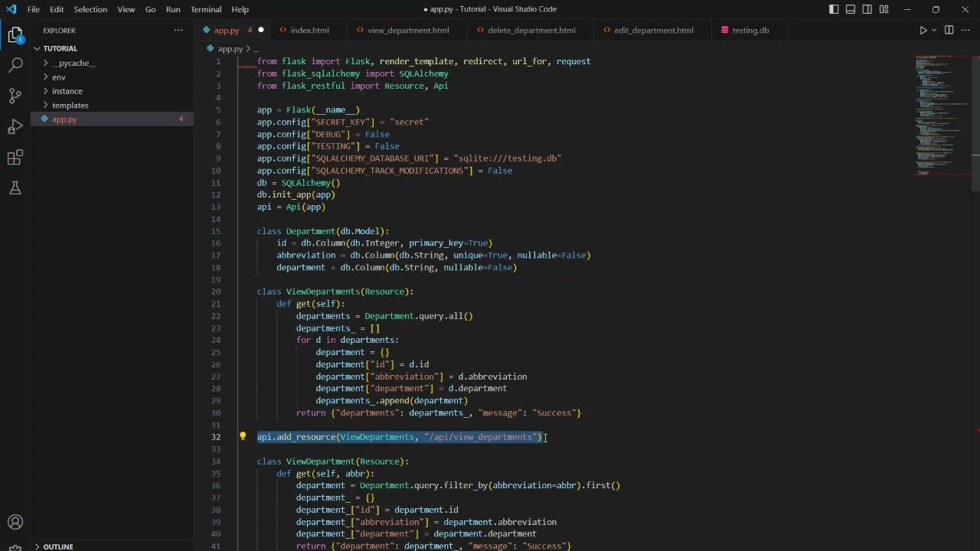
Task: Switch to the index.html tab
Action: pos(309,31)
